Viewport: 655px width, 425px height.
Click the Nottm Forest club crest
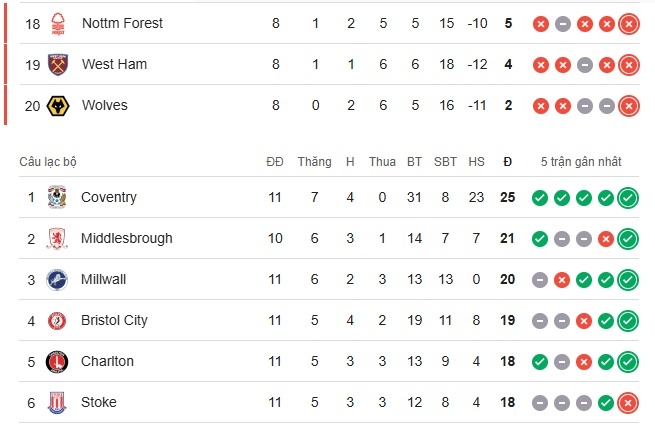(x=57, y=23)
